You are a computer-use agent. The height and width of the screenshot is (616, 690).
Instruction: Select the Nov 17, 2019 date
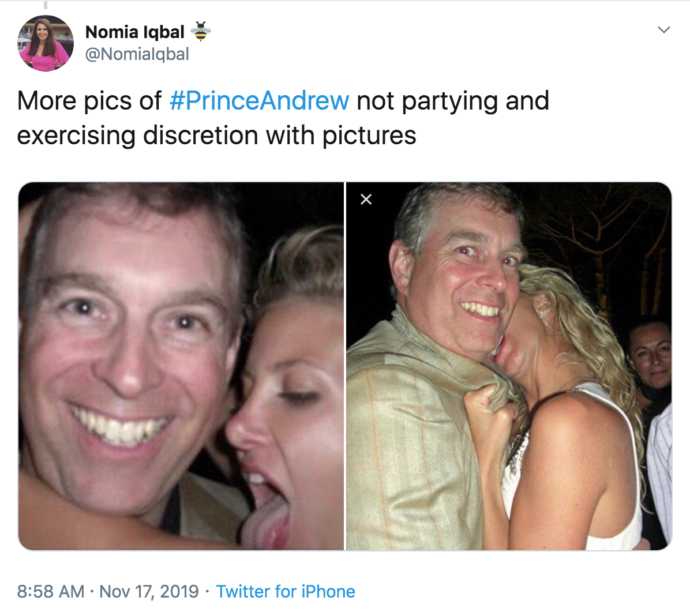[149, 592]
